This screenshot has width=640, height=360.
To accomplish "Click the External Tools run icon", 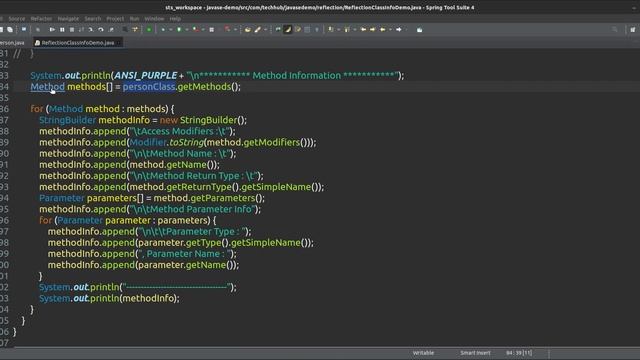I will pyautogui.click(x=227, y=29).
